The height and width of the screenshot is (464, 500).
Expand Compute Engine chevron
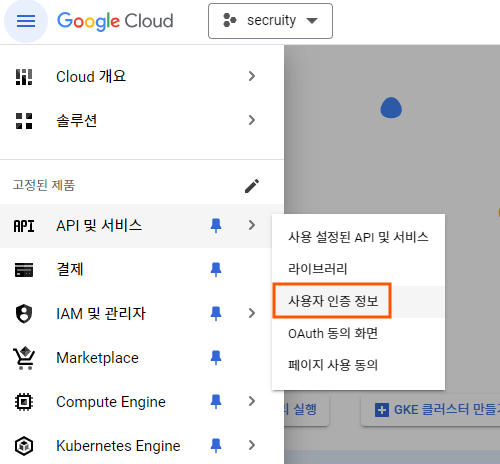252,401
